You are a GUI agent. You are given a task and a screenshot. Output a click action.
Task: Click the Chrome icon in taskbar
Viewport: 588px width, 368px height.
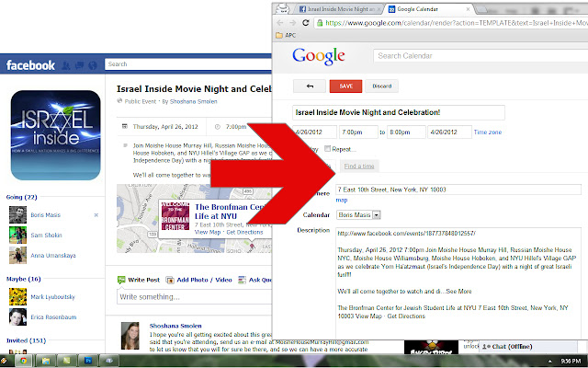click(23, 361)
